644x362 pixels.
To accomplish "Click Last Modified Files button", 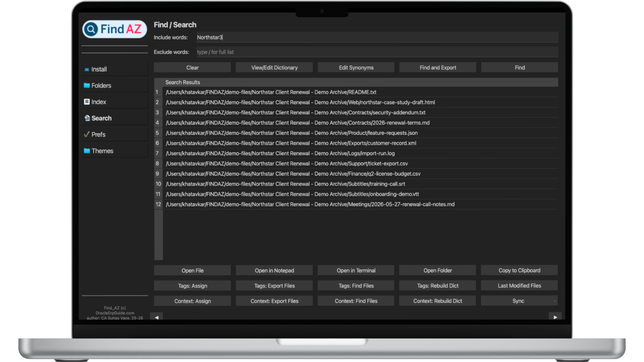I will [x=519, y=286].
